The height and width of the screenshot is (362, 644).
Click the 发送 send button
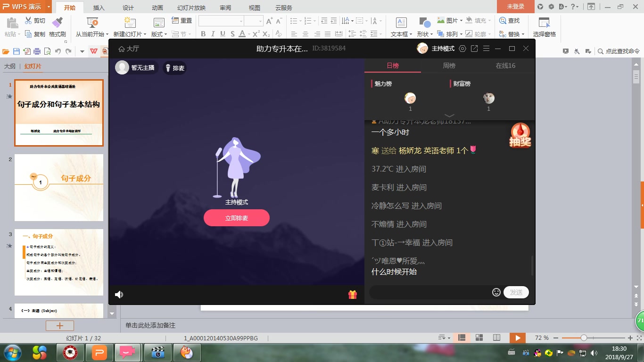click(x=516, y=292)
